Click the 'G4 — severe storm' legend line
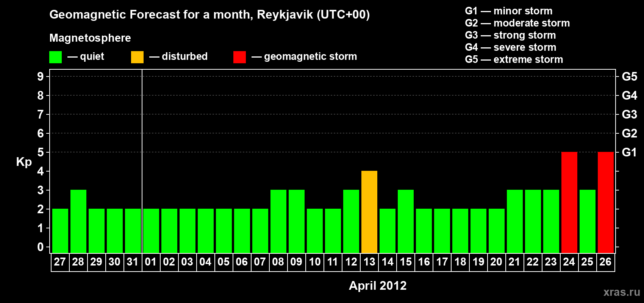 (x=511, y=47)
